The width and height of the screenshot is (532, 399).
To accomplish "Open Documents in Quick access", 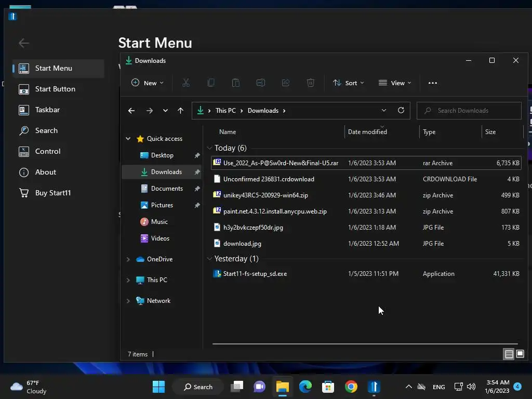I will coord(162,188).
